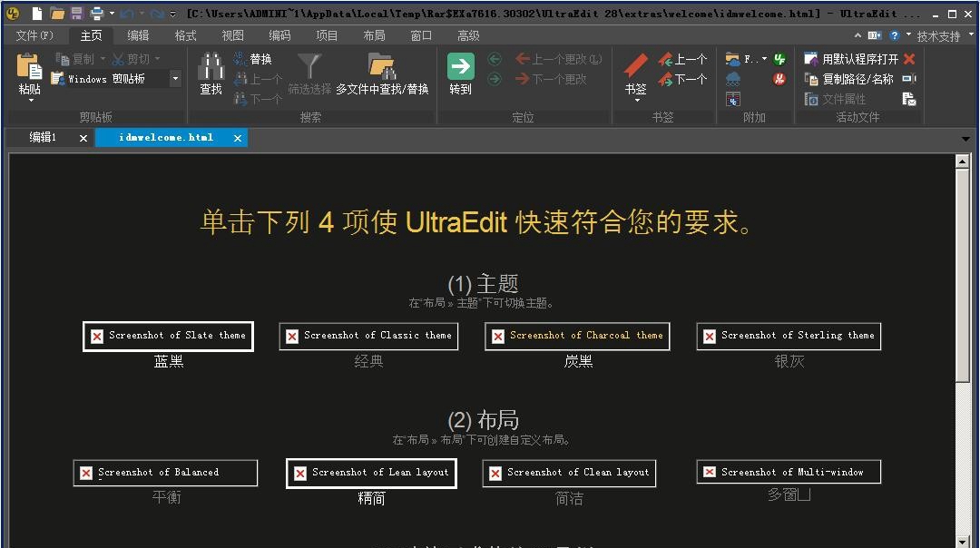
Task: Switch to the 格式 ribbon tab
Action: click(186, 35)
